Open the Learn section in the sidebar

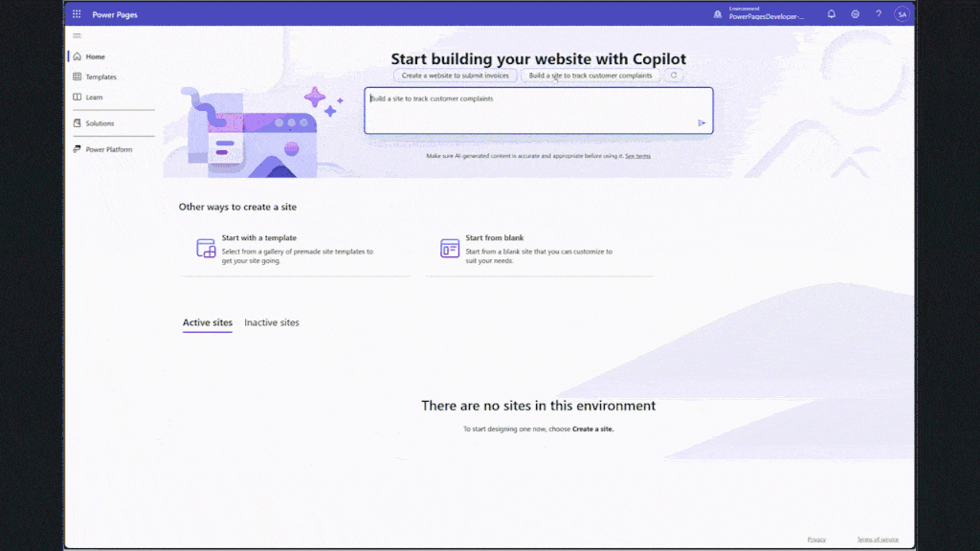[93, 97]
